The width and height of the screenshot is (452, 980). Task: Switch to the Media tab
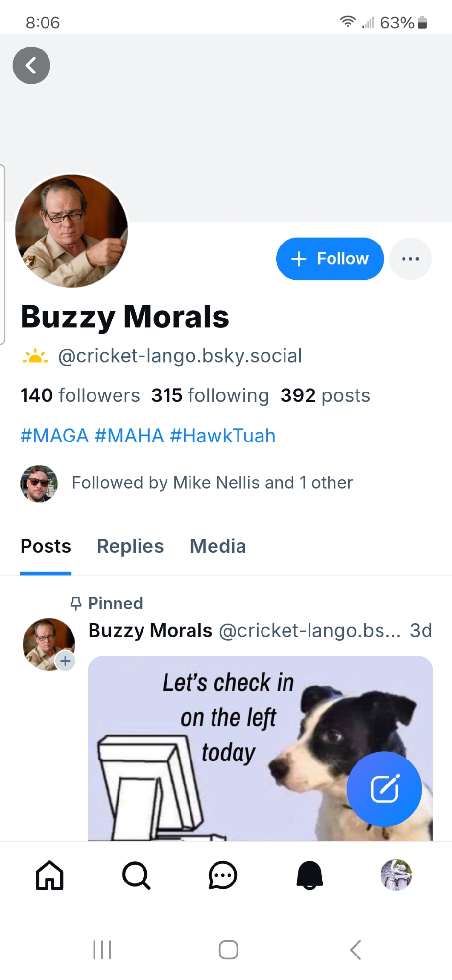(x=218, y=546)
